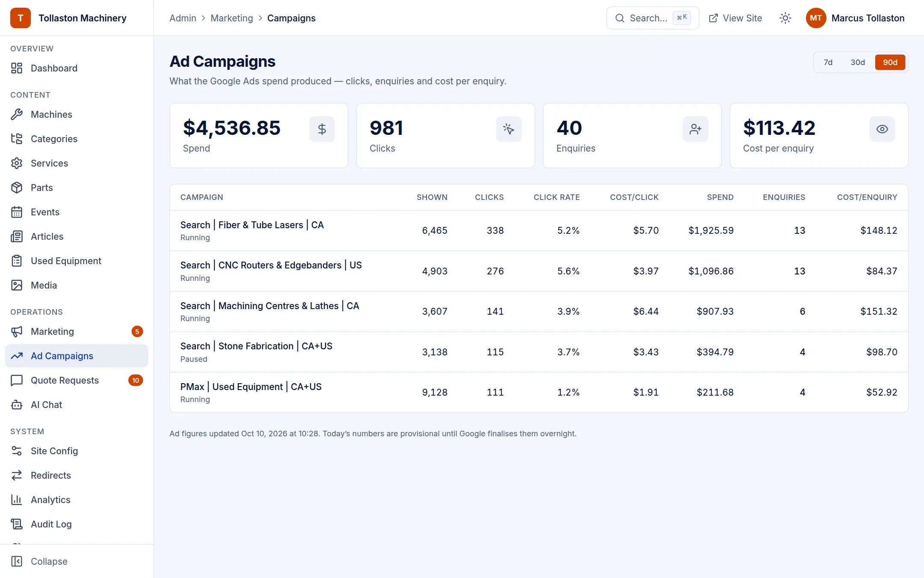Select Ad Campaigns in sidebar menu
924x578 pixels.
[x=77, y=356]
